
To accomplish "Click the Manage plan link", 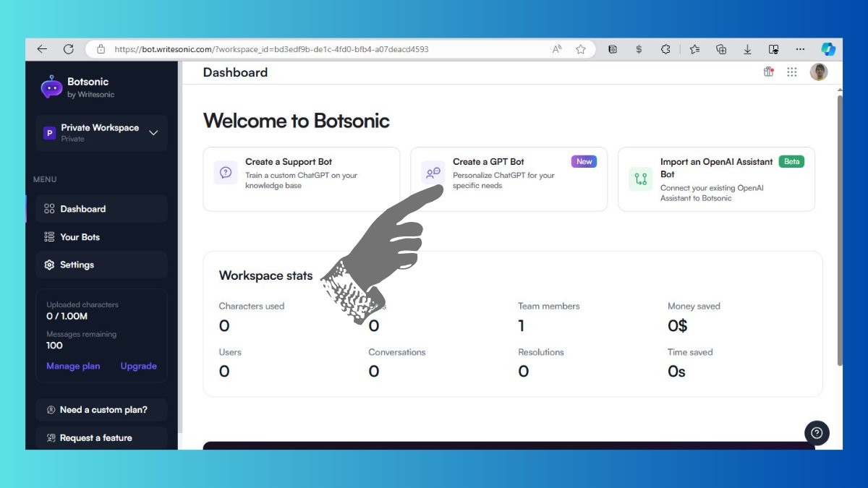I will click(73, 366).
